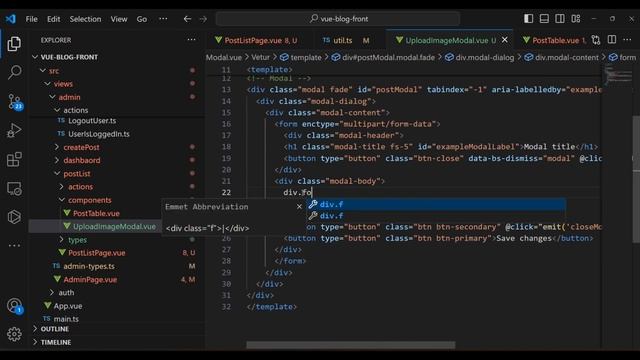Open the Edit menu

point(53,19)
